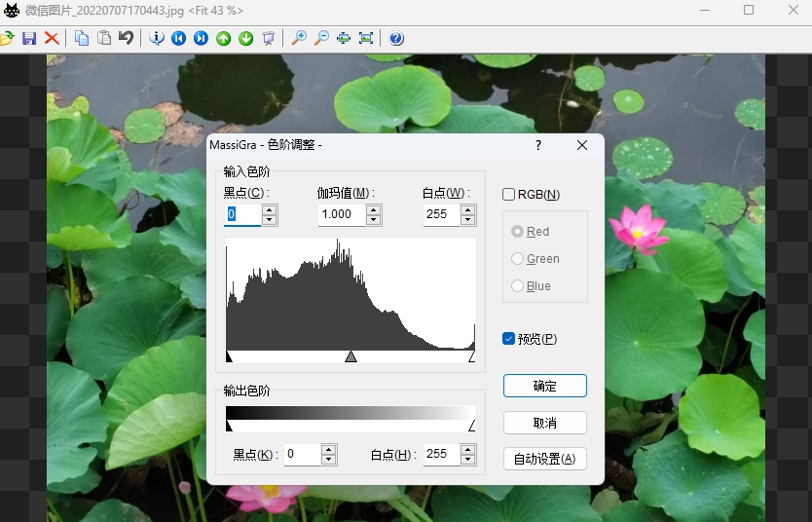Click the 自动设置(A) auto-set button
Screen dimensions: 812x522
[x=545, y=459]
